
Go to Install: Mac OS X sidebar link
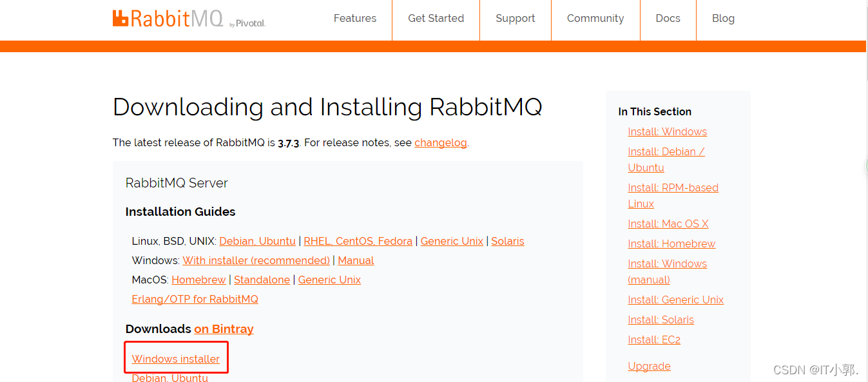668,224
